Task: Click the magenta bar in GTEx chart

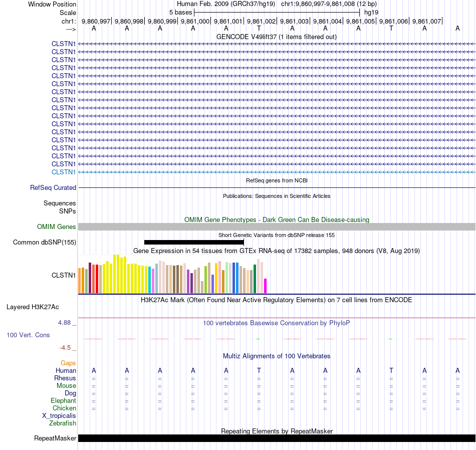Action: [266, 286]
